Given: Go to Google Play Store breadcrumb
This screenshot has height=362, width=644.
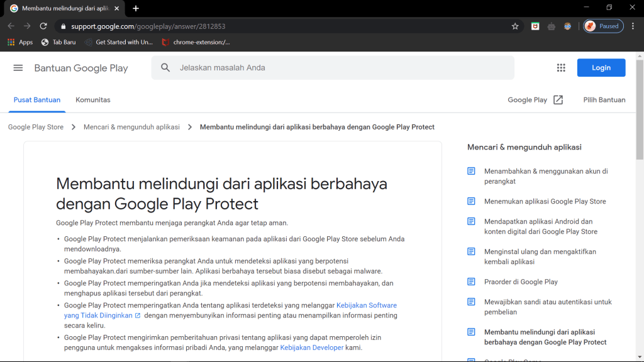Looking at the screenshot, I should pyautogui.click(x=36, y=127).
